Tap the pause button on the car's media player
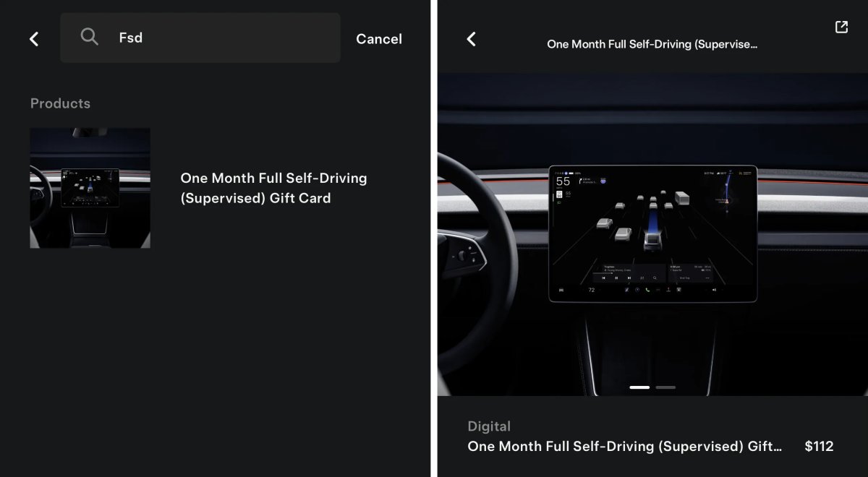This screenshot has width=868, height=477. click(x=616, y=278)
